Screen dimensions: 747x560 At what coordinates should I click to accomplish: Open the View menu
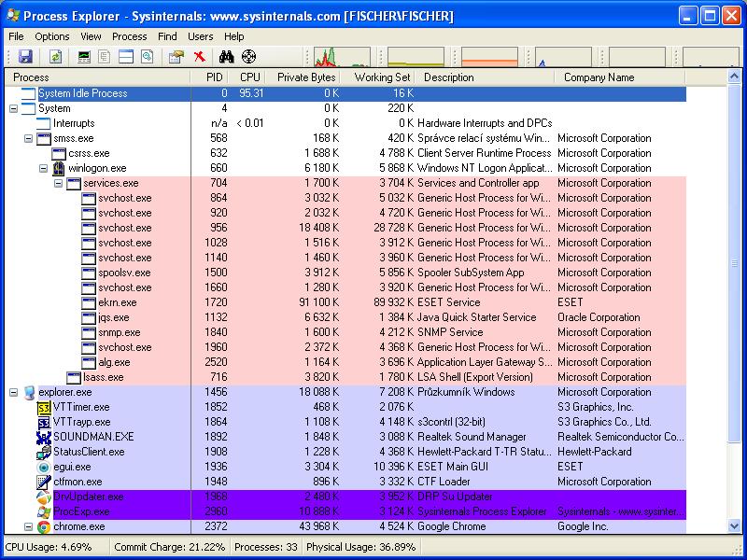click(x=91, y=36)
